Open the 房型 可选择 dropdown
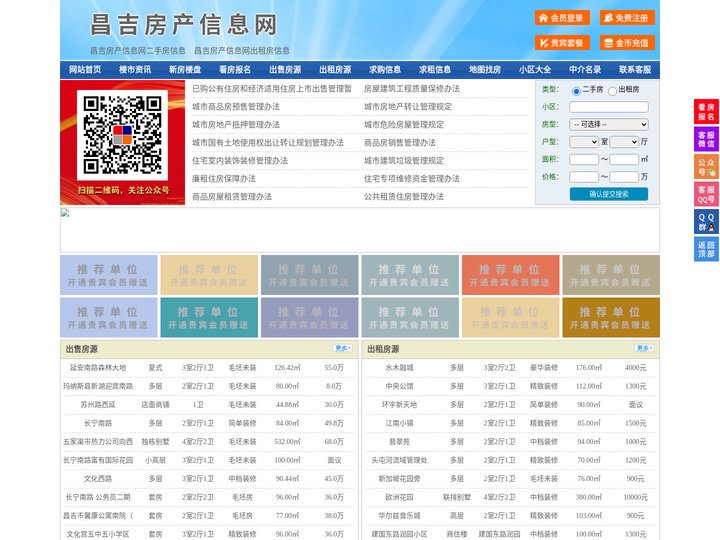This screenshot has width=720, height=540. (609, 124)
